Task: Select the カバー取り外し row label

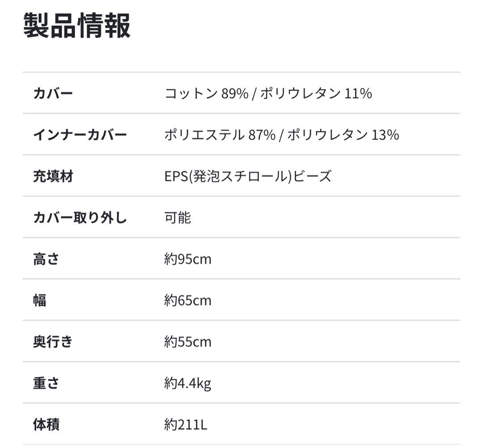Action: [x=80, y=218]
